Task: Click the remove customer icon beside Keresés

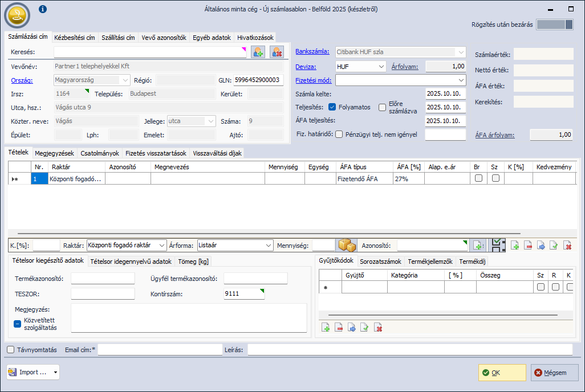Action: click(x=277, y=52)
